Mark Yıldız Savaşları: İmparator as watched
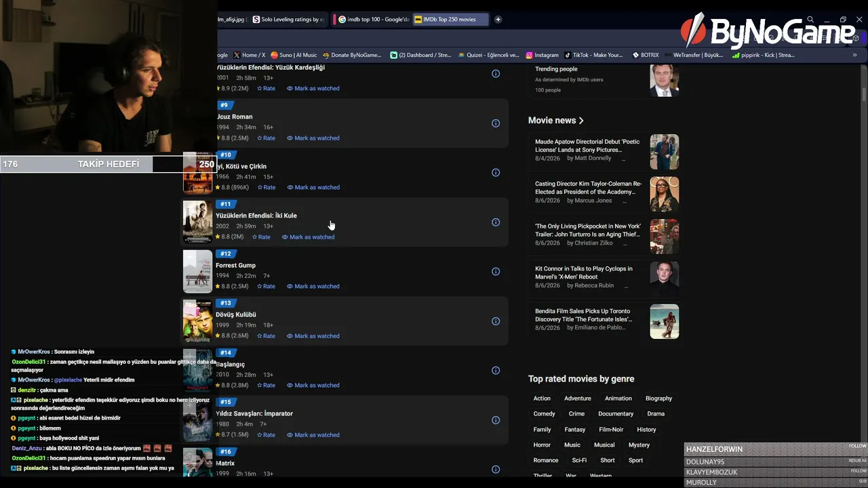Viewport: 868px width, 488px height. (313, 435)
